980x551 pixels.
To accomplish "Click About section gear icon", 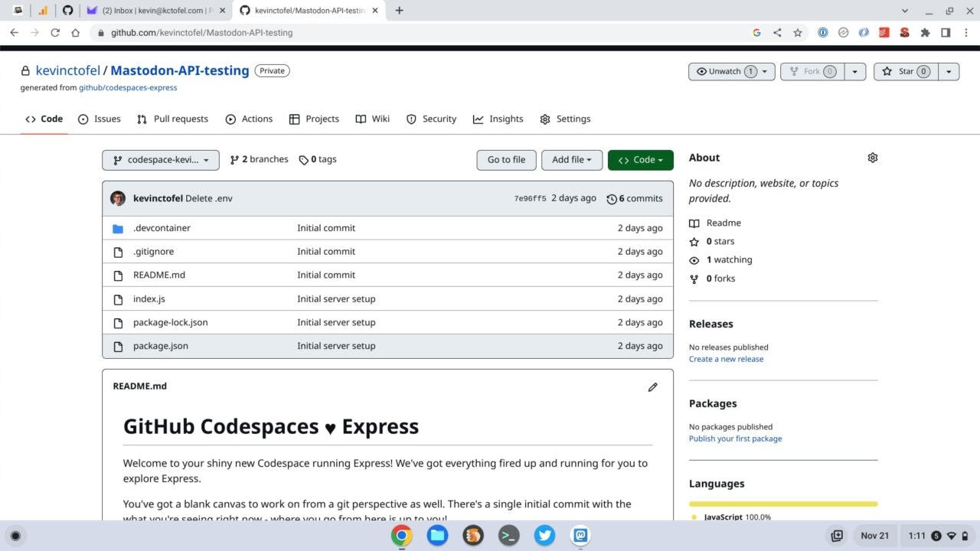I will [872, 158].
